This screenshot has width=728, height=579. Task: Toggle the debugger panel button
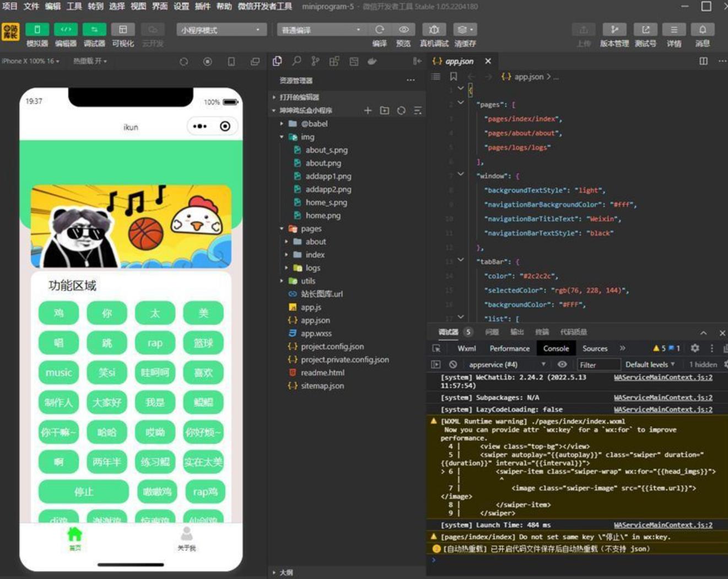pyautogui.click(x=94, y=30)
